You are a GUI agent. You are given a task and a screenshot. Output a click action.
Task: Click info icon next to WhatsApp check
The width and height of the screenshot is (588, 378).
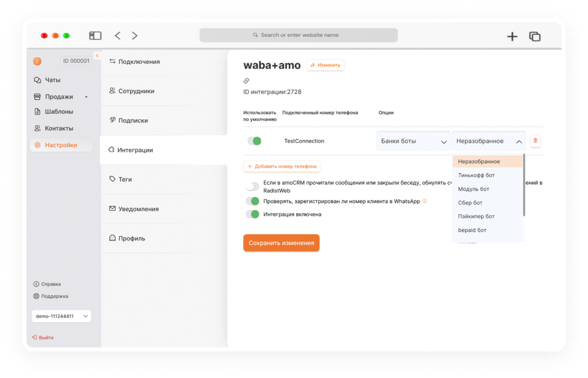424,201
